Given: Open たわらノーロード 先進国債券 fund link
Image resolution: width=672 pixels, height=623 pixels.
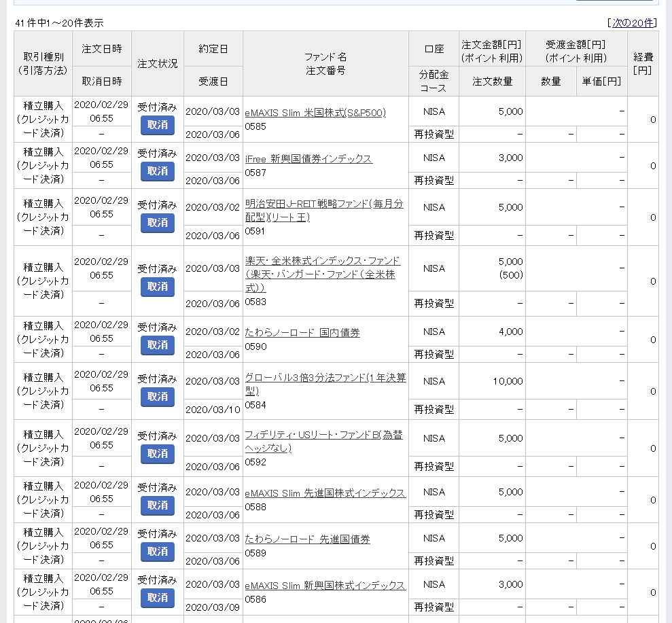Looking at the screenshot, I should coord(307,539).
